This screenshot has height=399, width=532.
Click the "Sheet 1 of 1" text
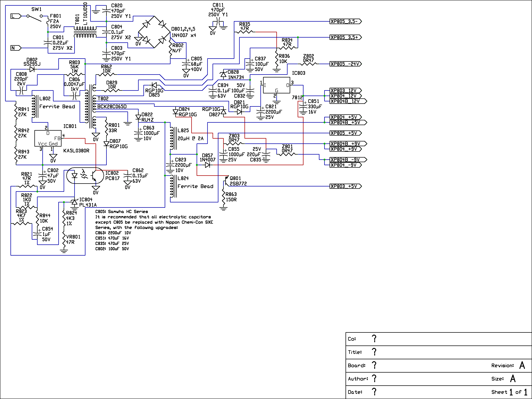point(509,392)
